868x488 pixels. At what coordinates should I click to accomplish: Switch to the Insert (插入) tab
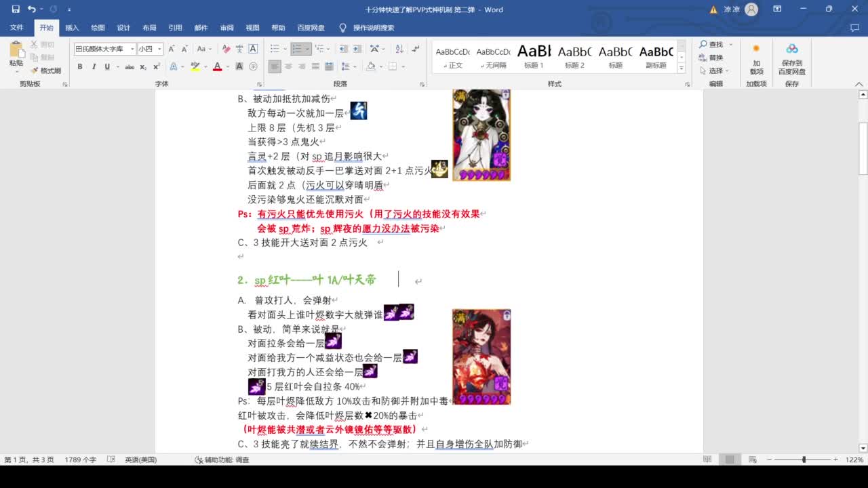(72, 28)
